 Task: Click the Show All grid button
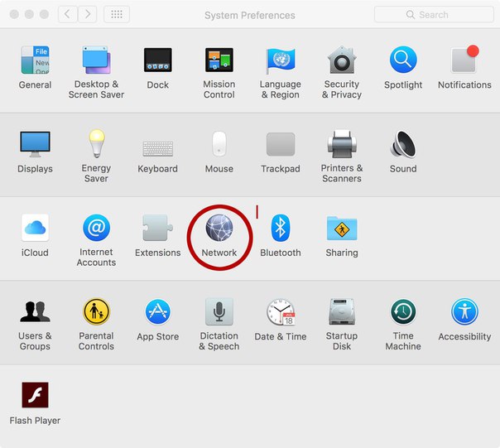[x=117, y=14]
